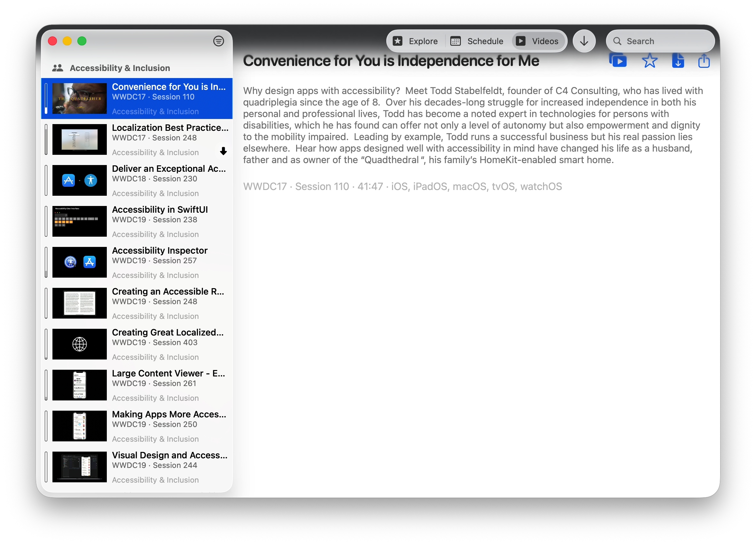Open the session list filter icon
756x545 pixels.
coord(218,41)
